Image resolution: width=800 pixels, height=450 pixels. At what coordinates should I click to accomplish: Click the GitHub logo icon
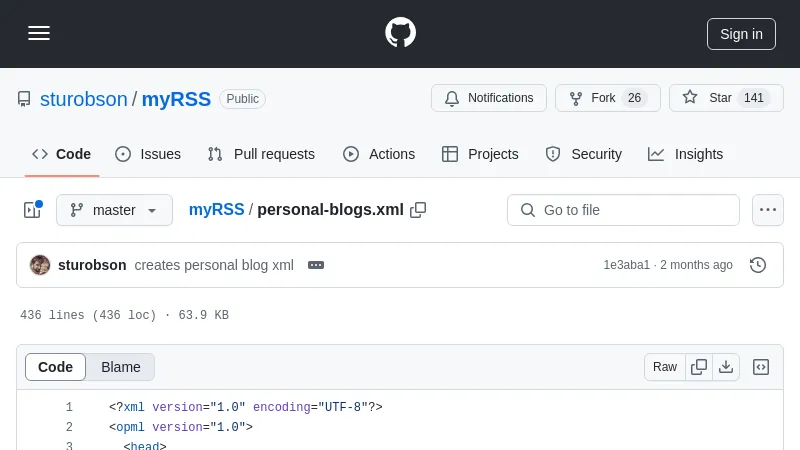[400, 33]
